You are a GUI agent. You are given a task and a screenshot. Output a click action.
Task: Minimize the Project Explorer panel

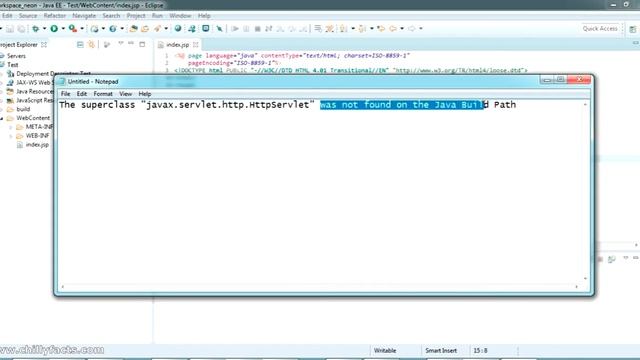pos(131,43)
